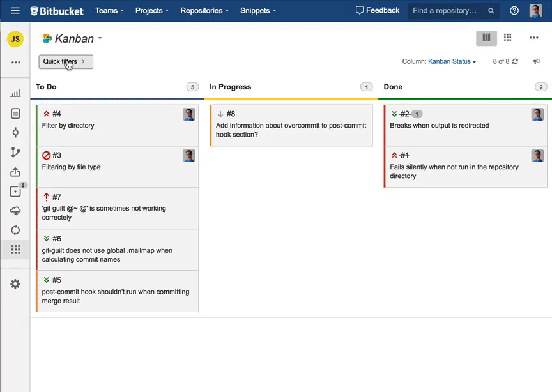Click the "8 of 8" issue count text
Image resolution: width=552 pixels, height=392 pixels.
pyautogui.click(x=502, y=61)
